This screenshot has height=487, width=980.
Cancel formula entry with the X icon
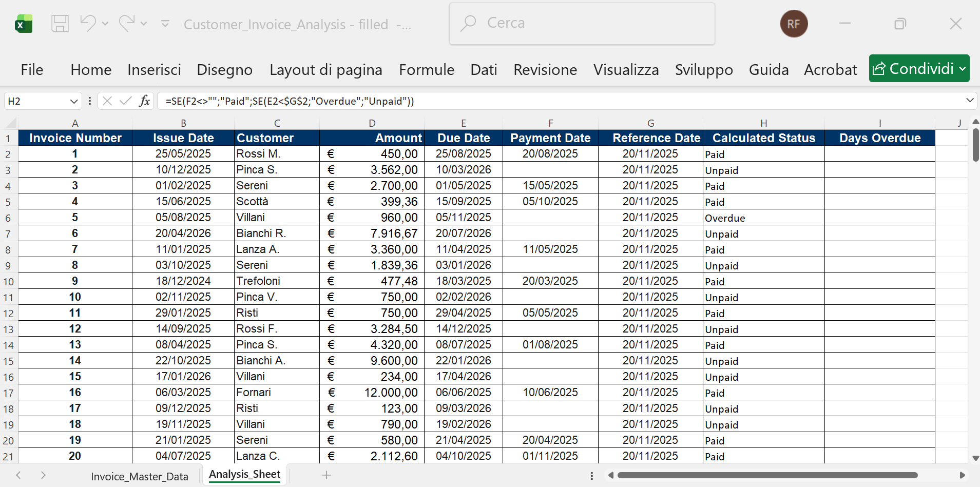pyautogui.click(x=107, y=101)
